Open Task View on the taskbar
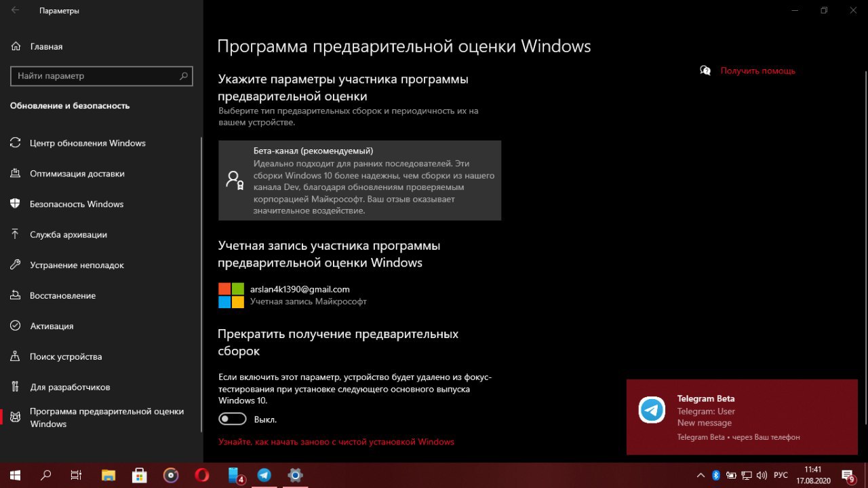Screen dimensions: 868x488 tap(77, 475)
